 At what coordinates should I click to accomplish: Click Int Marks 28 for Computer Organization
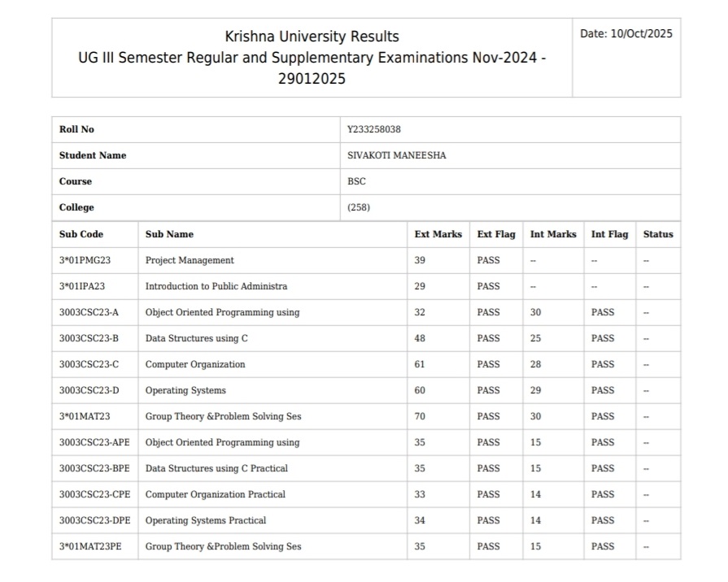(x=535, y=364)
